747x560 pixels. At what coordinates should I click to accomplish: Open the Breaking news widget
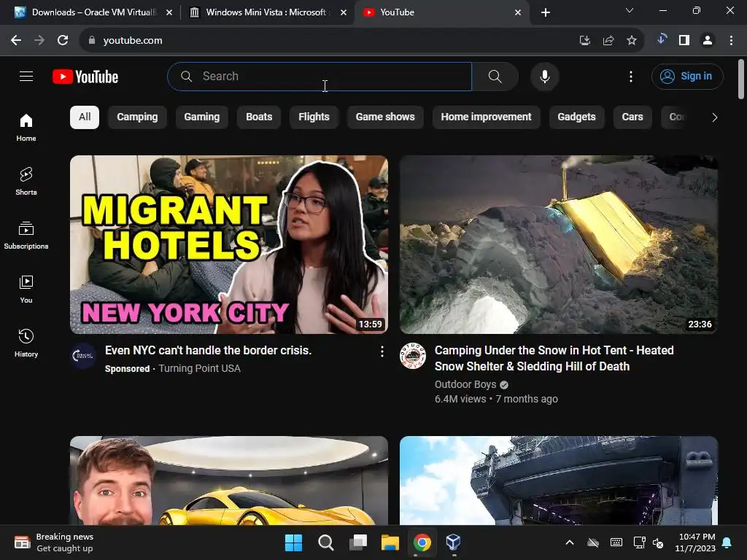[x=54, y=542]
